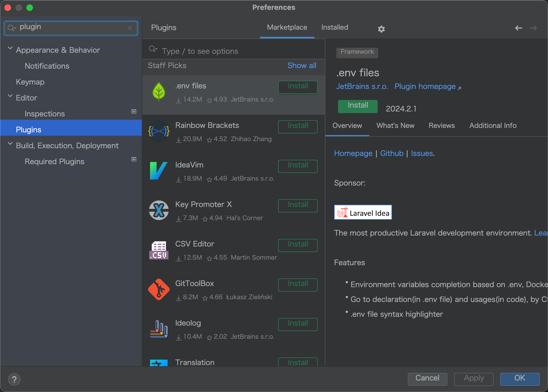Click the OK button
Image resolution: width=548 pixels, height=392 pixels.
point(519,379)
